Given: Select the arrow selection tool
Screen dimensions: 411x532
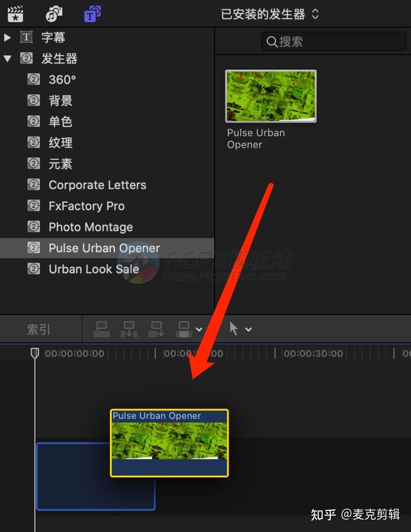Looking at the screenshot, I should (233, 329).
